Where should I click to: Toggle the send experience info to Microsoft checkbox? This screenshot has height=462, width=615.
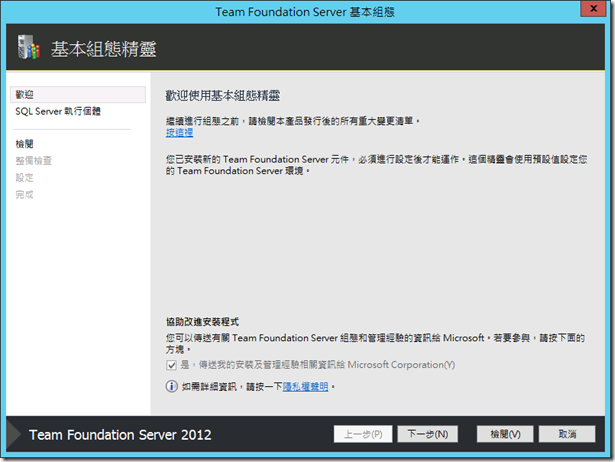tap(171, 365)
